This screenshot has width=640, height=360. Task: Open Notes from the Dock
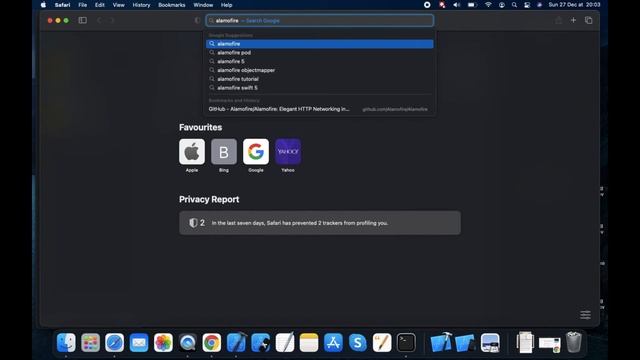click(x=309, y=342)
